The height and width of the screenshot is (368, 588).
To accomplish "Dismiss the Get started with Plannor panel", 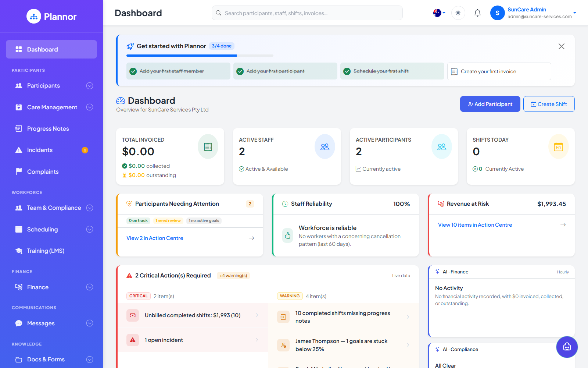I will (x=562, y=46).
